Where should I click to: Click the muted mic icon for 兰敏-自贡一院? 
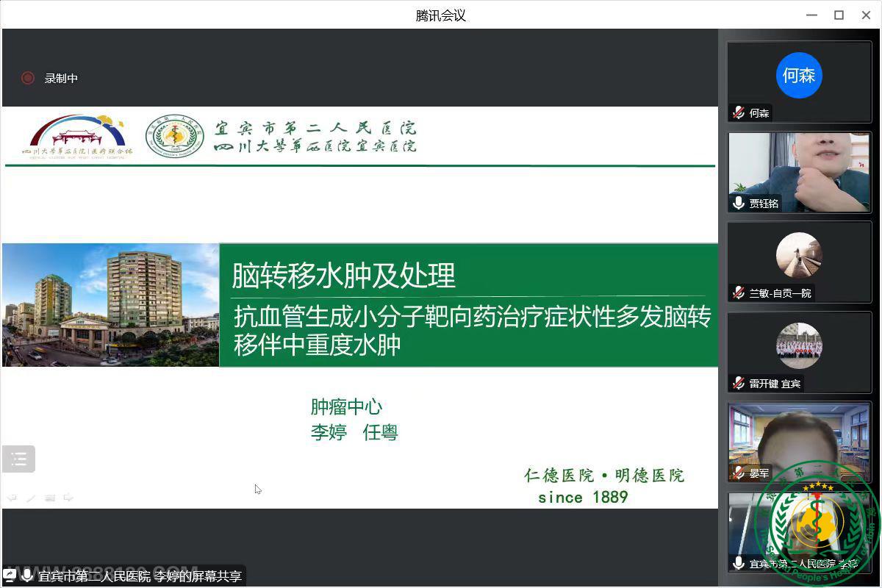tap(739, 293)
